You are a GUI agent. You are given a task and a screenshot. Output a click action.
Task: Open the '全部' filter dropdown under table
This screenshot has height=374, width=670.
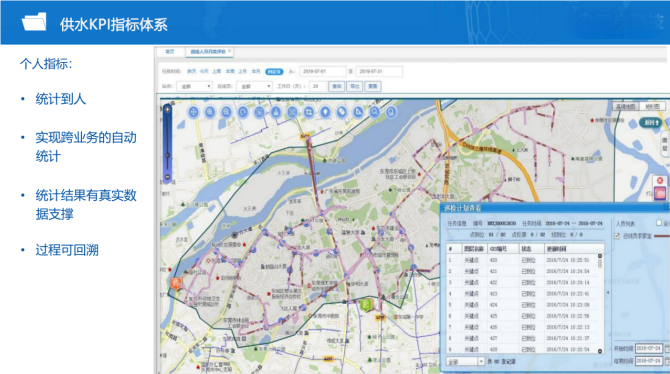pos(465,362)
